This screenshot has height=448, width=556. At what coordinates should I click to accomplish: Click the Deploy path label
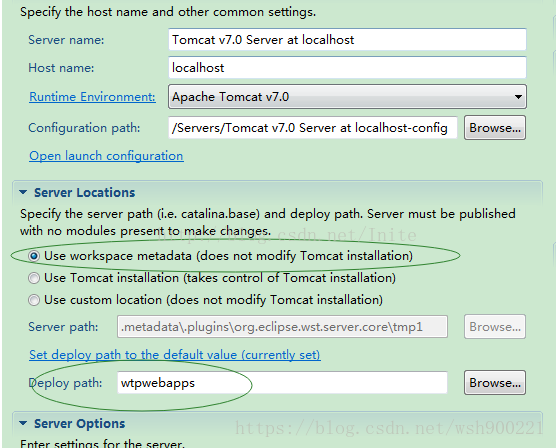point(65,383)
